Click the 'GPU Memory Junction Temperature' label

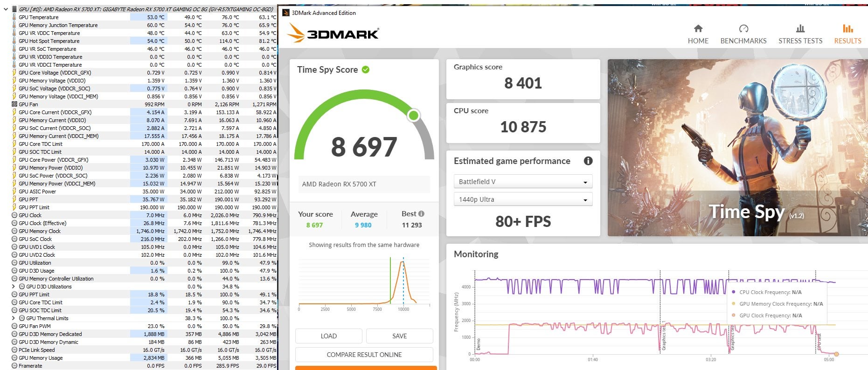point(58,25)
